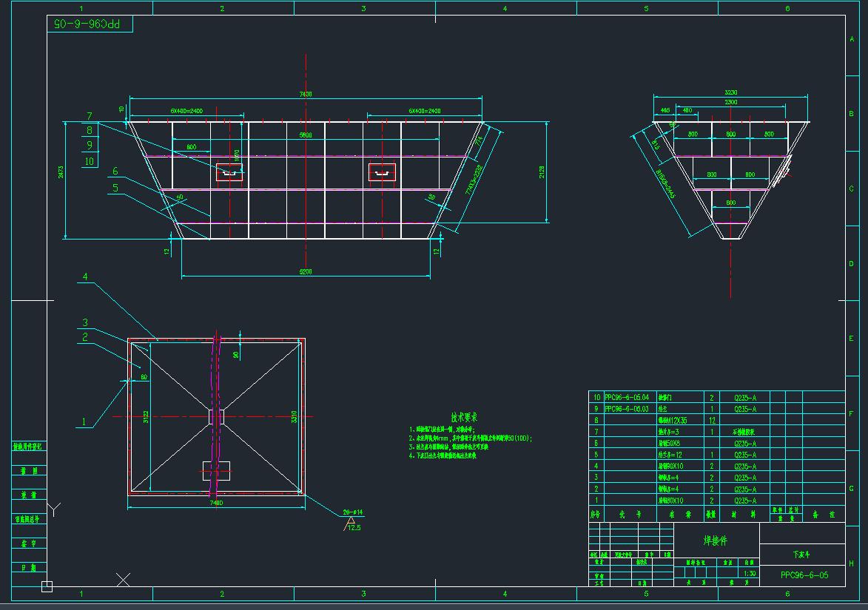The width and height of the screenshot is (868, 610).
Task: Click the PPC96-6-05.04 cell in parts list
Action: 626,397
